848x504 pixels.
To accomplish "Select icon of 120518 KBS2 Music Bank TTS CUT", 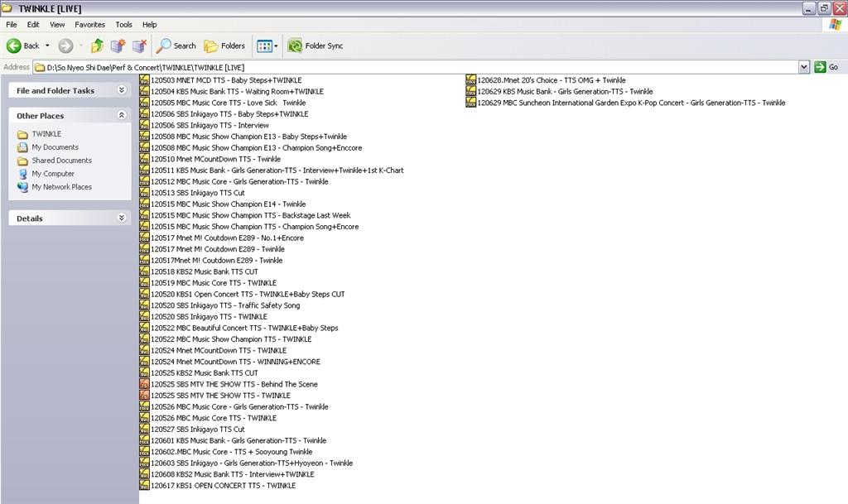I will pos(144,271).
